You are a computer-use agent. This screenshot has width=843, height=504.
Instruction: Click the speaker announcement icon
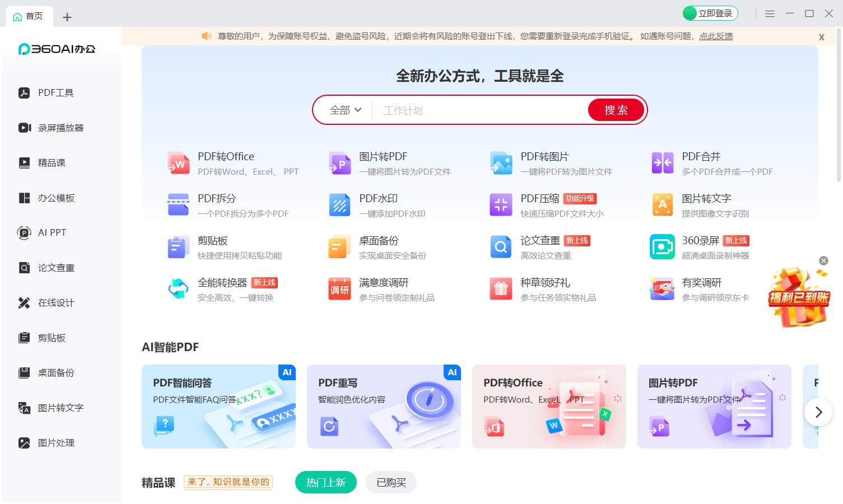point(206,36)
